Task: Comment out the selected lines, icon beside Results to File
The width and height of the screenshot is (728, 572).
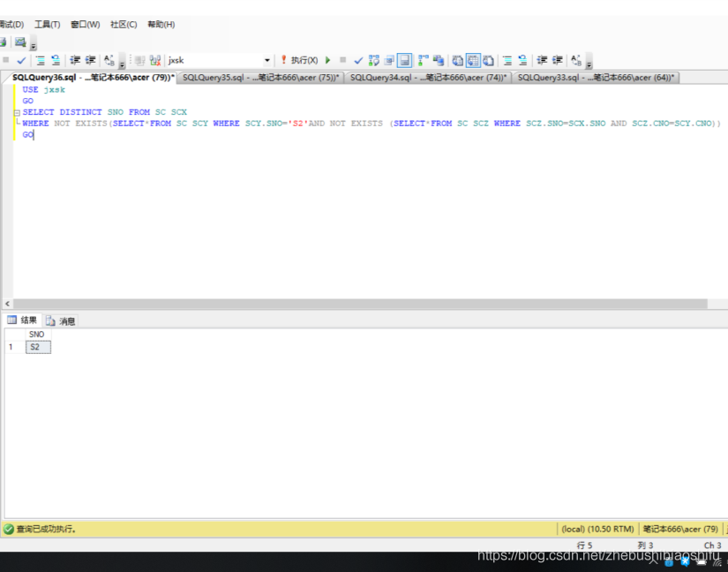Action: click(507, 60)
